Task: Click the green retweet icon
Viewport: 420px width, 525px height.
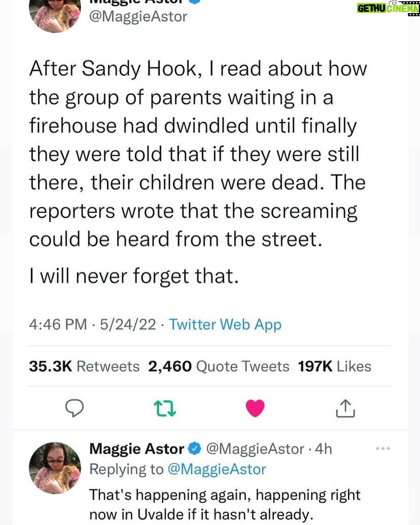Action: coord(165,408)
